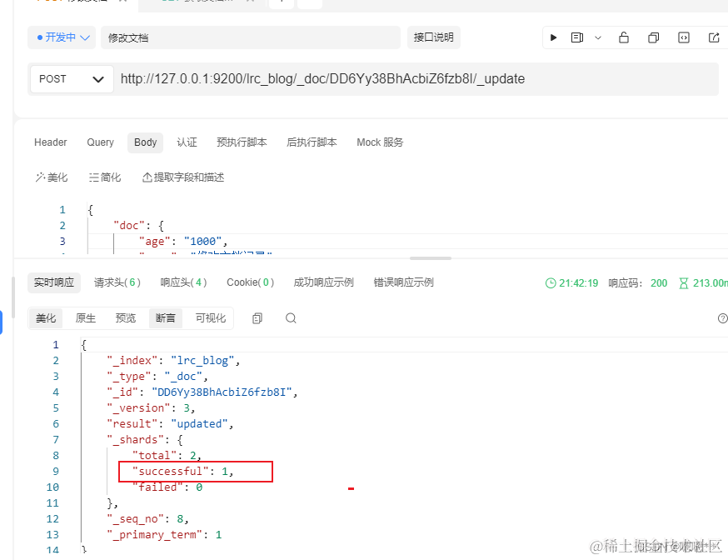Click the layout view icon next to the run button
This screenshot has height=560, width=728.
coord(576,37)
